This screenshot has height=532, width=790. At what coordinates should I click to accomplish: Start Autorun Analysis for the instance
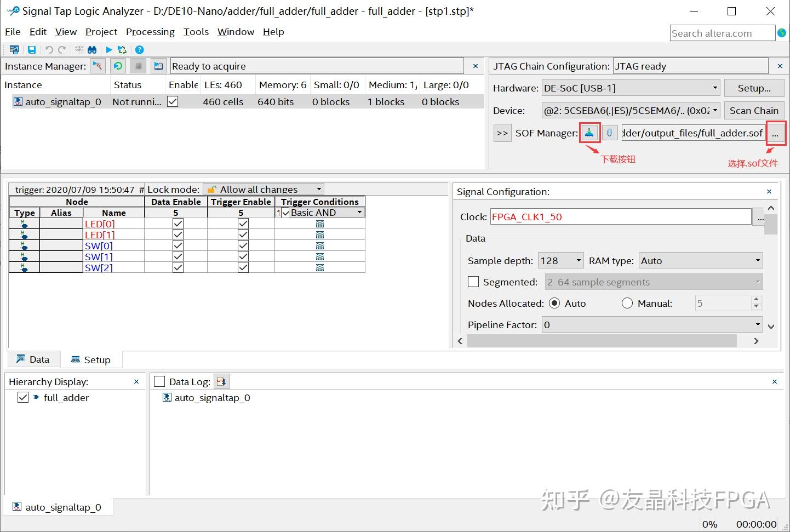(118, 66)
